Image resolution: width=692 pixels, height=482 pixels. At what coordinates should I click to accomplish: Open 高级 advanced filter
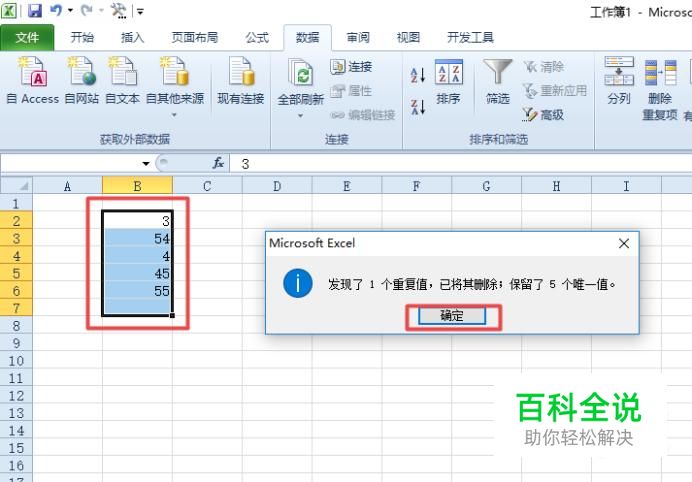pos(544,115)
